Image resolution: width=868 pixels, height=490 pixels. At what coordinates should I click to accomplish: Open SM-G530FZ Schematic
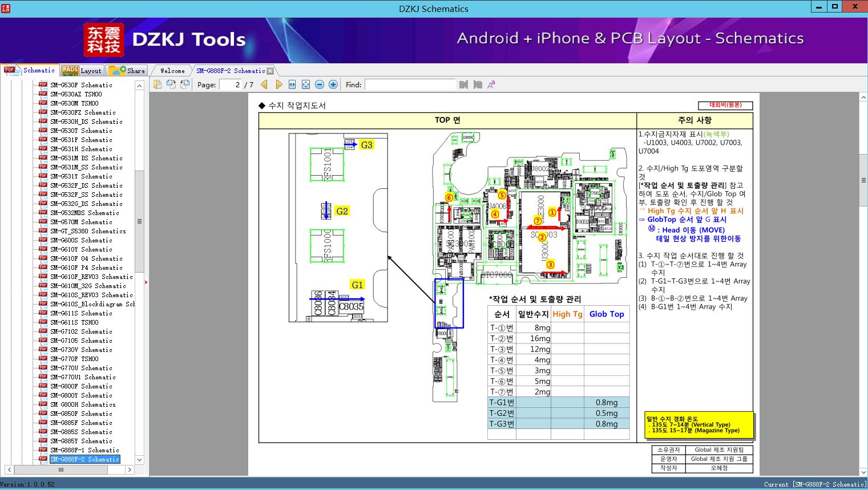pyautogui.click(x=83, y=112)
